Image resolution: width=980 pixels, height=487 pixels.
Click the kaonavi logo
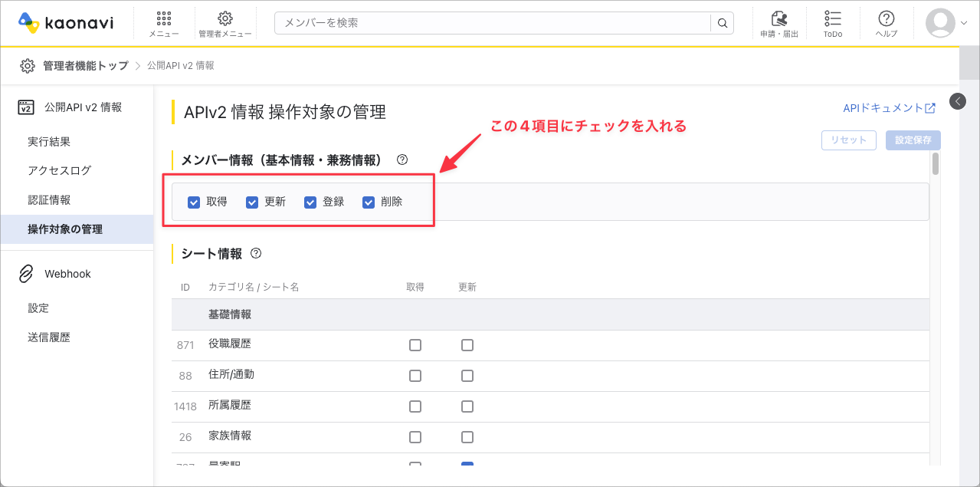point(65,23)
